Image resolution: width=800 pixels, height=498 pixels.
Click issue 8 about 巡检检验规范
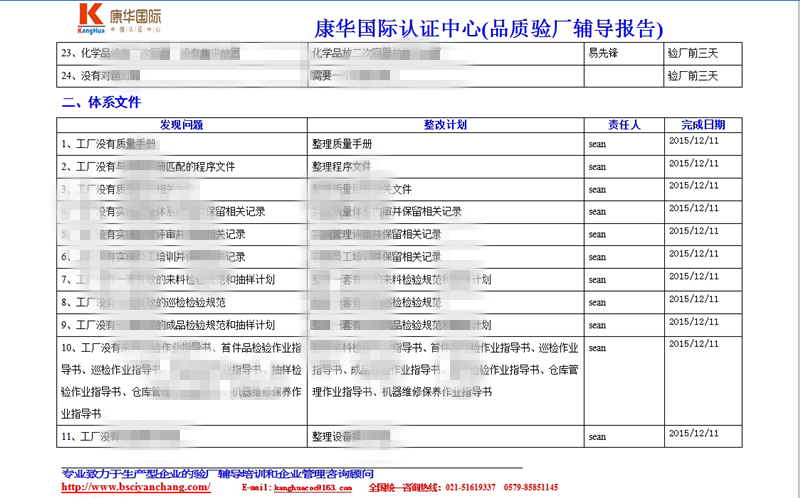182,303
